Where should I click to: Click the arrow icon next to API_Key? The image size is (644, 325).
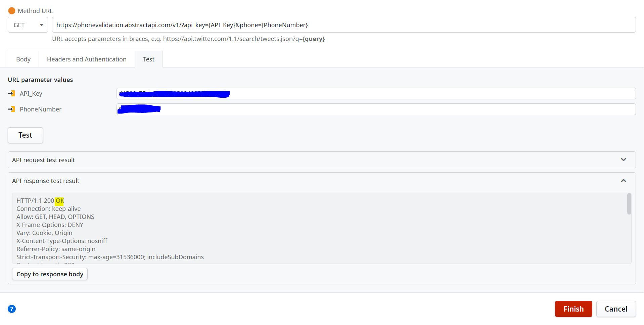coord(11,93)
